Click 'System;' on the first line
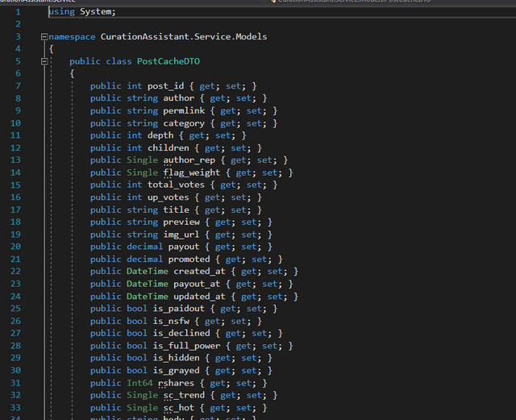Screen dimensions: 516x420 click(98, 12)
